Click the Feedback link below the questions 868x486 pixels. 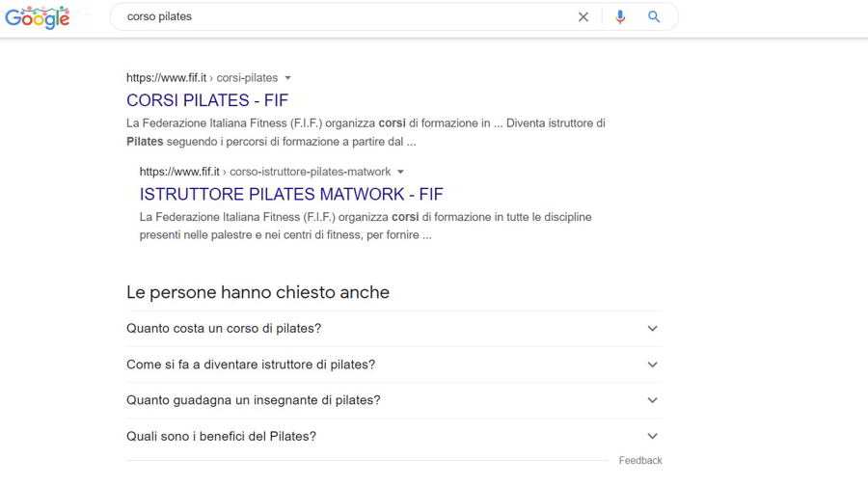click(640, 461)
